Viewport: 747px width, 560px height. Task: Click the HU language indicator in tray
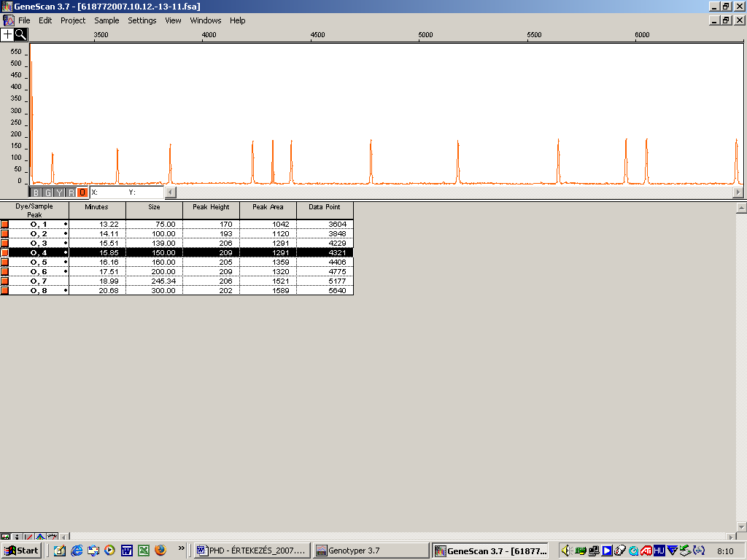pyautogui.click(x=659, y=551)
